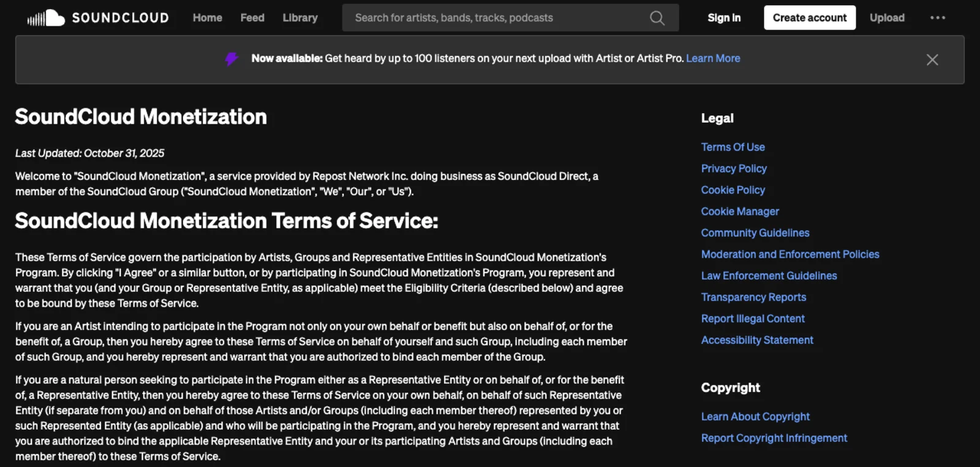Click the SOUNDCLOUD wordmark text
Screen dimensions: 980x467
click(x=120, y=18)
